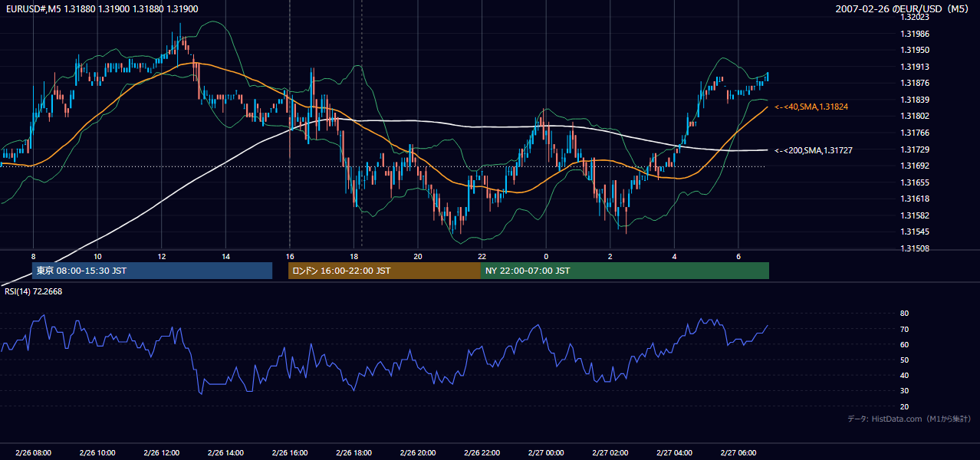Click price axis value 1.31508
980x460 pixels.
tap(915, 248)
